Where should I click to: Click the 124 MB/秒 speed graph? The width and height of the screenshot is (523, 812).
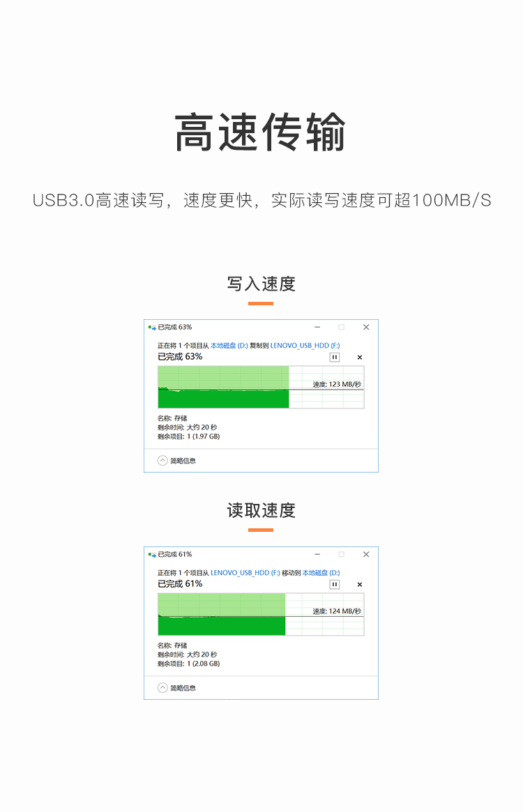[260, 614]
